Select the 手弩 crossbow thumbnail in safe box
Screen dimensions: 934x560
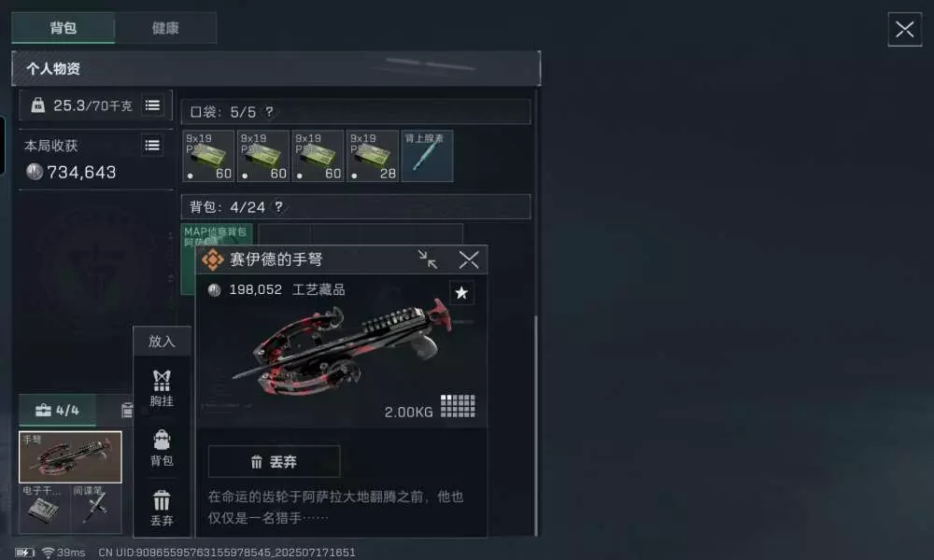[x=70, y=457]
